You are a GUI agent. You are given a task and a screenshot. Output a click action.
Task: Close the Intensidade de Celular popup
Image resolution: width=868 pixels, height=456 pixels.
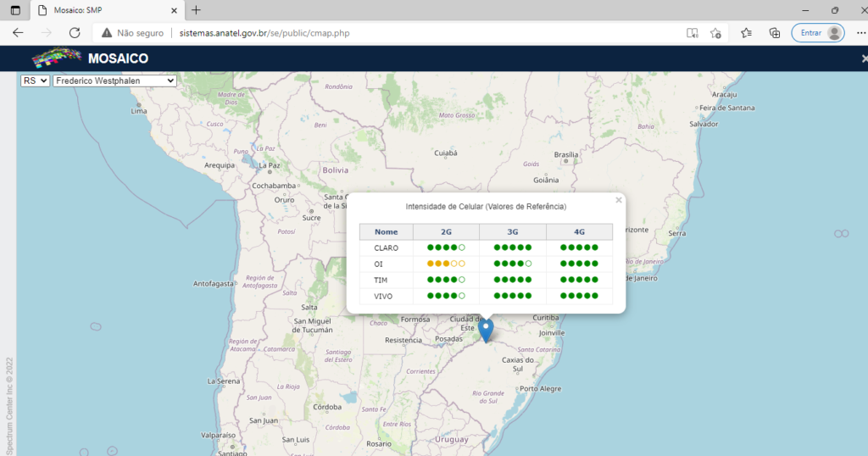pos(619,200)
